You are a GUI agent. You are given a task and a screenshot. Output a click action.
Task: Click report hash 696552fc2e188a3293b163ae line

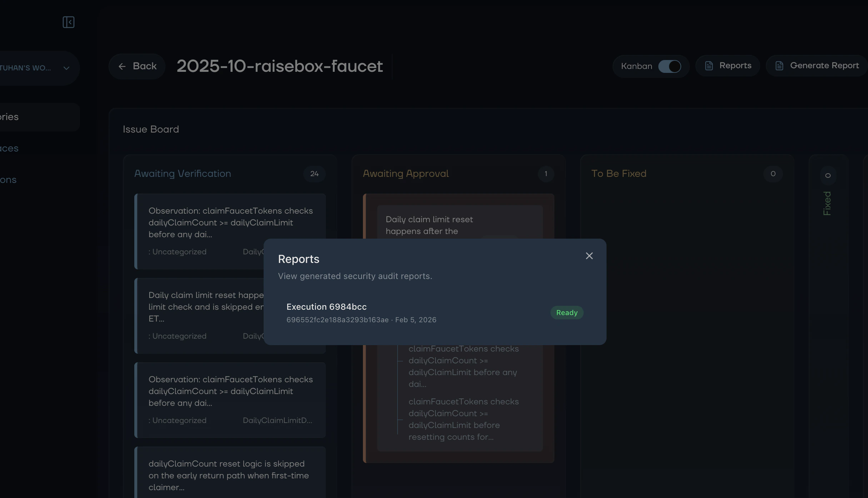click(361, 320)
